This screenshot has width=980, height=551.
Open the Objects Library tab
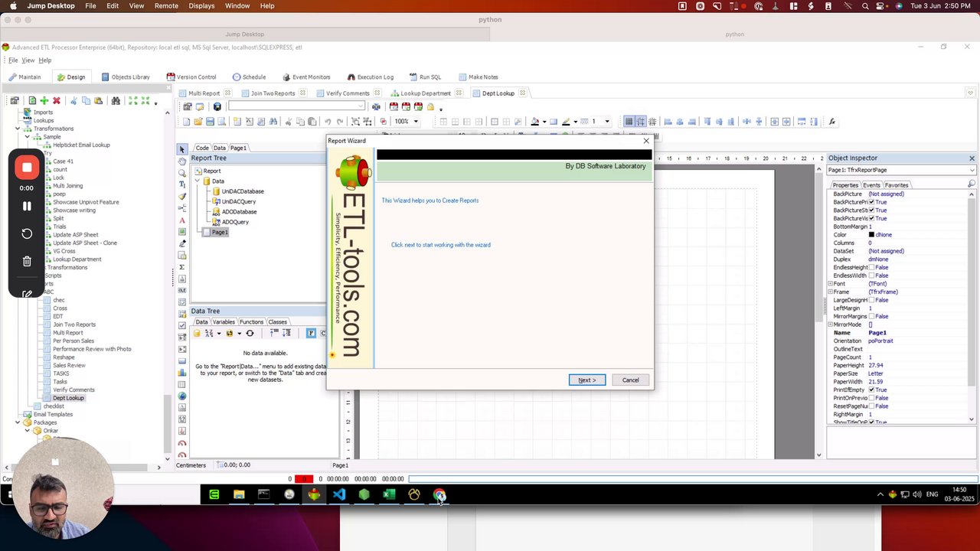pos(126,77)
